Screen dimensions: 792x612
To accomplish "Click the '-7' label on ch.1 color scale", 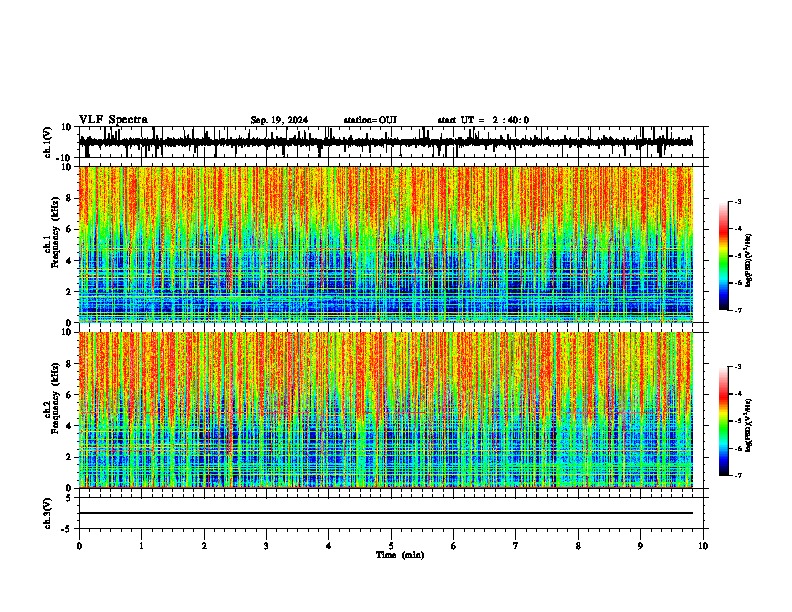I will point(737,310).
